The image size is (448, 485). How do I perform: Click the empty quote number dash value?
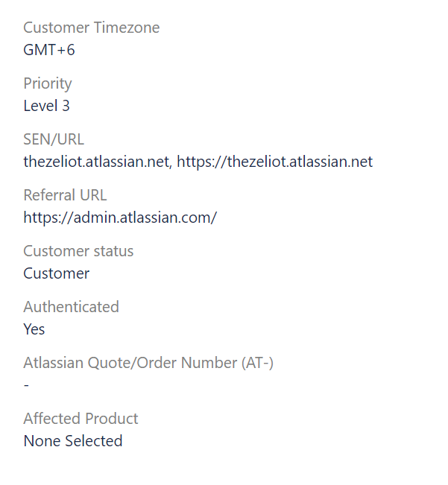tap(26, 385)
